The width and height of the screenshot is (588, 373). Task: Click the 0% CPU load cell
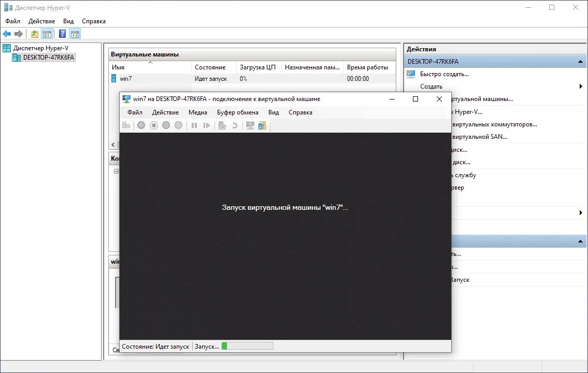pyautogui.click(x=243, y=78)
